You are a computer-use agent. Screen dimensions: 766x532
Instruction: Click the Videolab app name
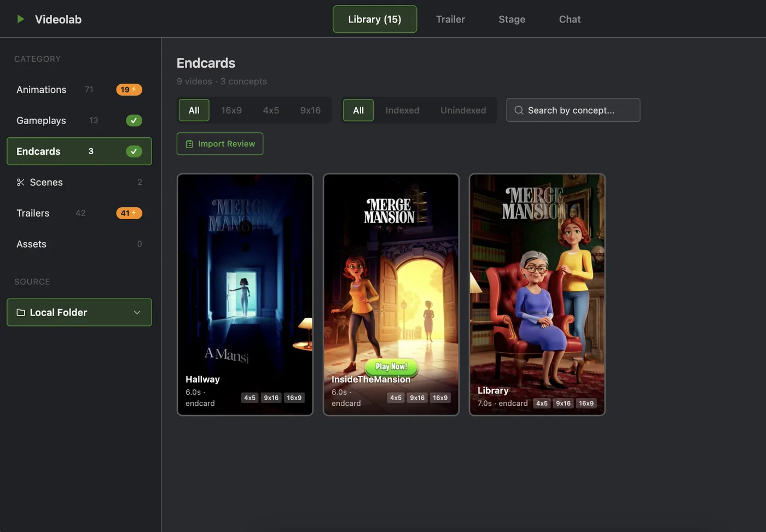click(58, 19)
